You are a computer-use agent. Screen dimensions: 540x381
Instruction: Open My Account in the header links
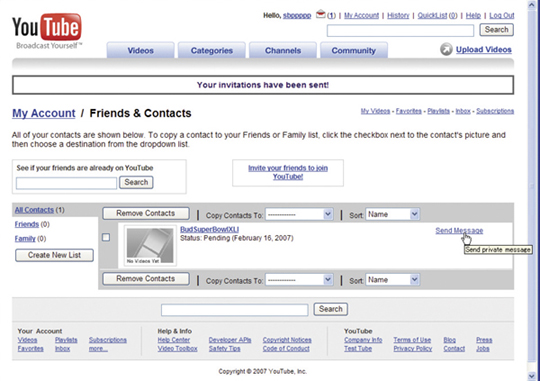point(361,16)
